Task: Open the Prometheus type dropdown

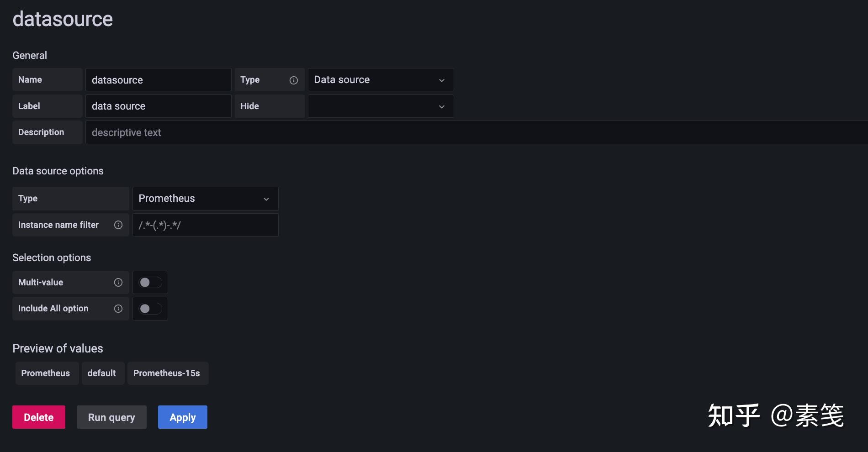Action: 205,199
